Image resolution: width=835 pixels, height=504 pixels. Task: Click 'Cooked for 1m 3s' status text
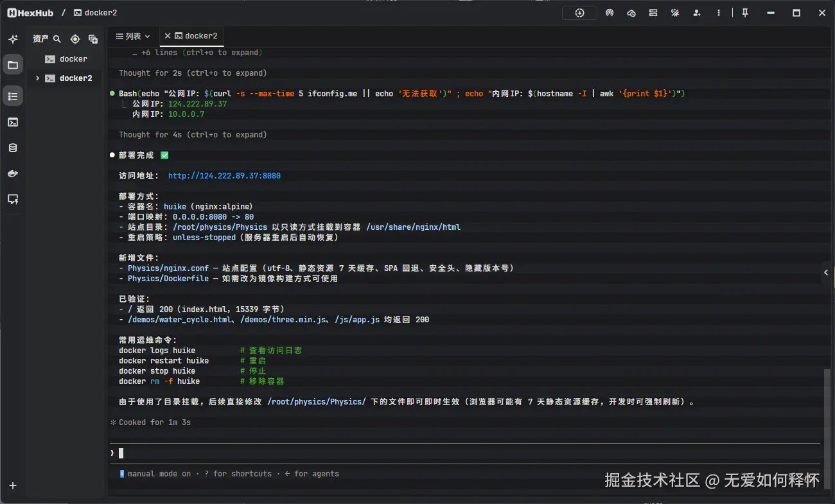(155, 422)
